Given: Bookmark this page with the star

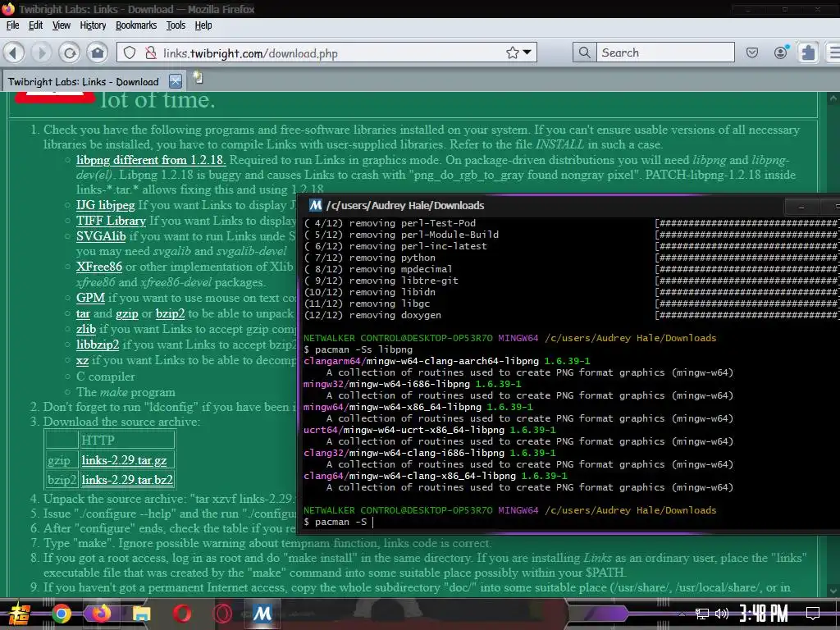Looking at the screenshot, I should coord(513,52).
